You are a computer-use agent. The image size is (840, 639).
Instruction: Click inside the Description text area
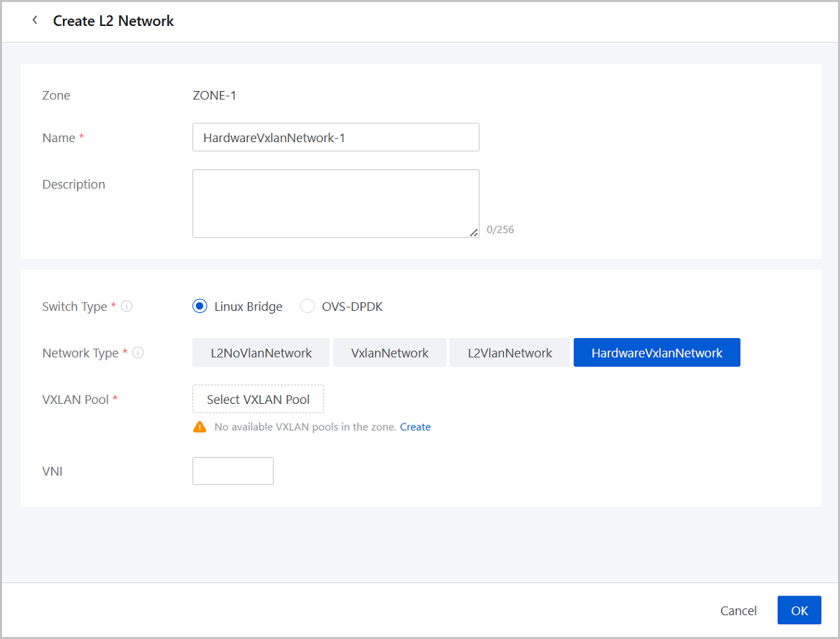(335, 203)
